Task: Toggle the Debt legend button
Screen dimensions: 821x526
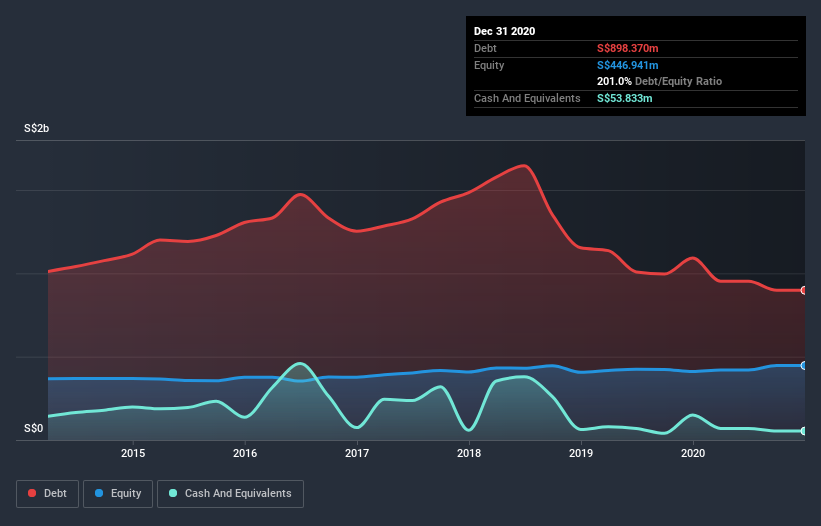Action: click(47, 494)
